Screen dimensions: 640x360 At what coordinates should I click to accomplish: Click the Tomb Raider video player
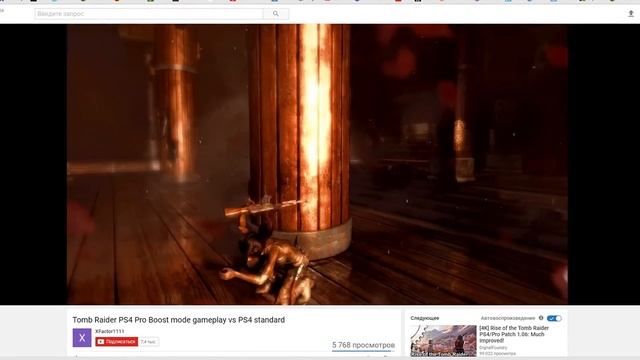tap(317, 164)
